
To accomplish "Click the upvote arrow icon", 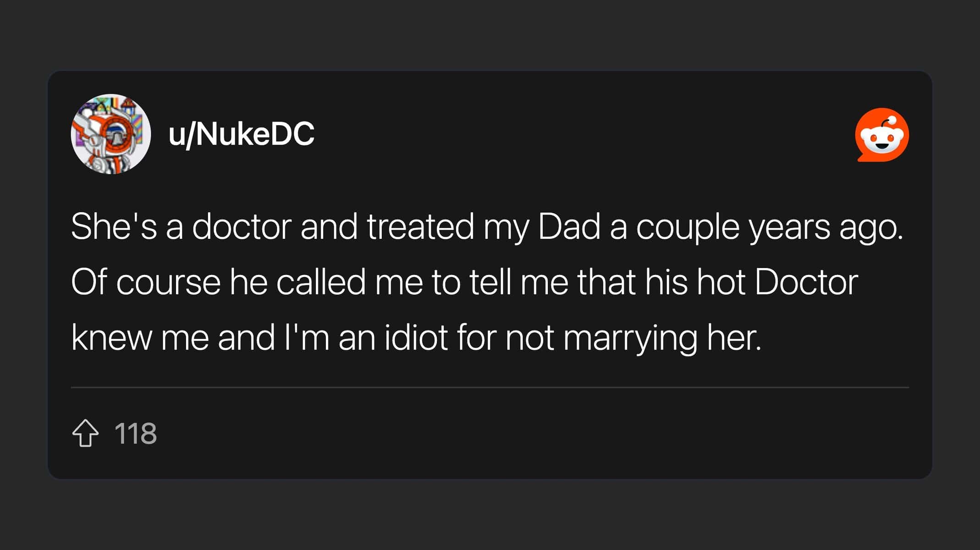I will (x=85, y=433).
